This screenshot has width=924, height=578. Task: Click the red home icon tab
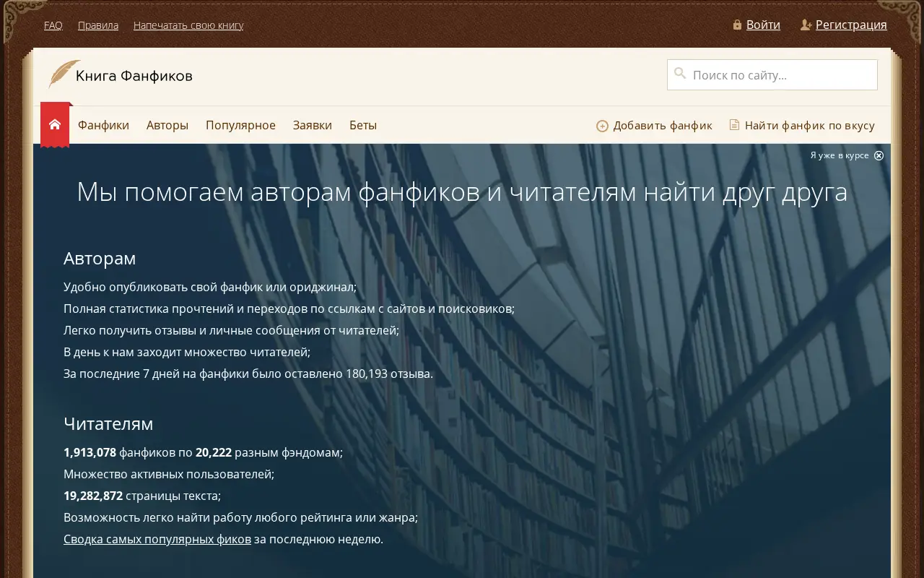tap(55, 124)
